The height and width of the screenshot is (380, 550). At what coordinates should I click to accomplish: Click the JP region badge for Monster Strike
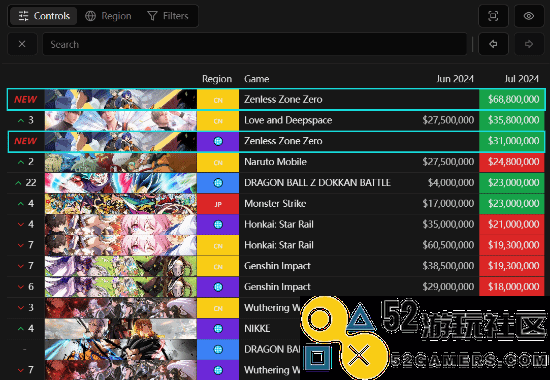pyautogui.click(x=218, y=204)
